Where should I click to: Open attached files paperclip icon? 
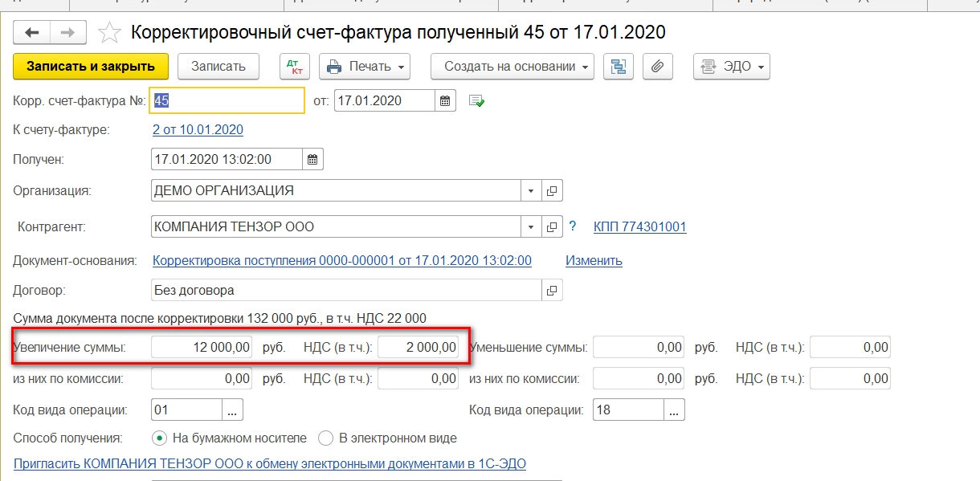(x=657, y=67)
